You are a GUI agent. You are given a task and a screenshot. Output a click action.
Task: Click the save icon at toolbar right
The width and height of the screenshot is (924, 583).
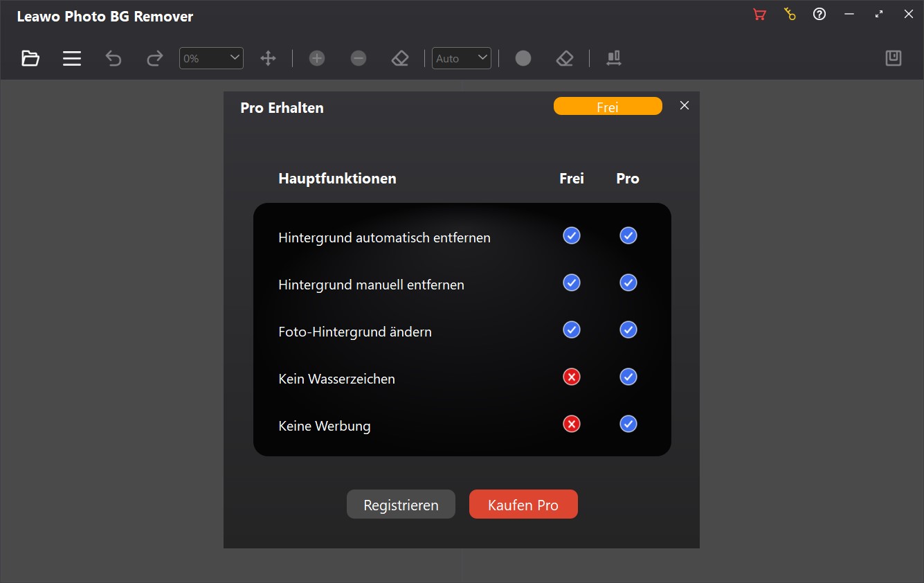point(894,59)
